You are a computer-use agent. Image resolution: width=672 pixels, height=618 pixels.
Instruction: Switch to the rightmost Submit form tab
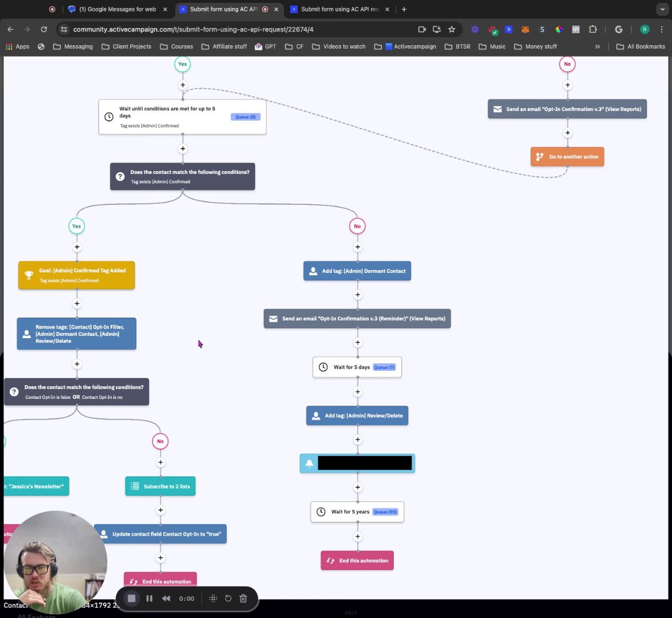[x=339, y=9]
